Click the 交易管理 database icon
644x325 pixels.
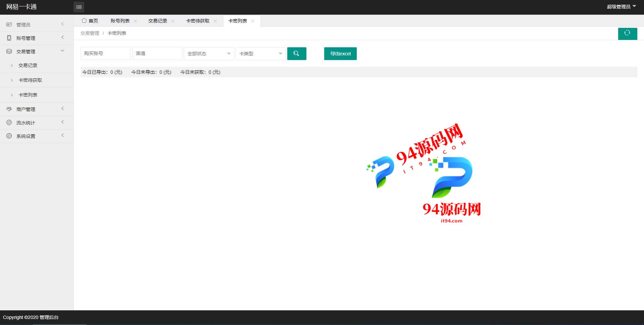pyautogui.click(x=9, y=51)
